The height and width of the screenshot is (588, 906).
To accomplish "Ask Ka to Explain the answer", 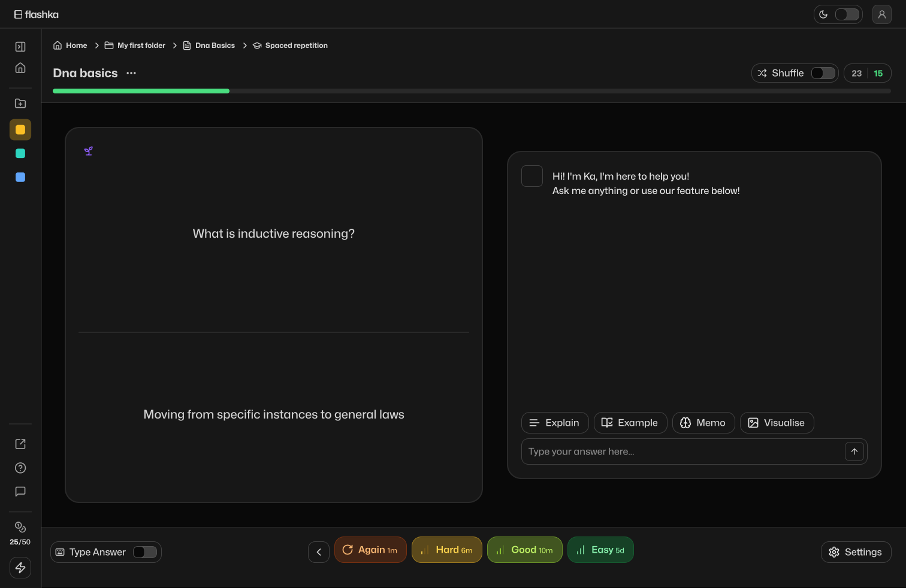I will coord(555,423).
